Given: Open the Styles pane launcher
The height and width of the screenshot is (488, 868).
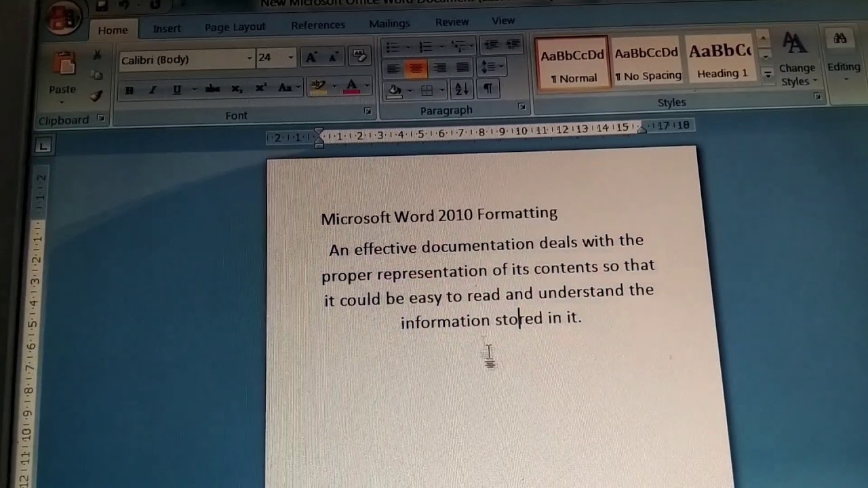Looking at the screenshot, I should click(x=817, y=97).
